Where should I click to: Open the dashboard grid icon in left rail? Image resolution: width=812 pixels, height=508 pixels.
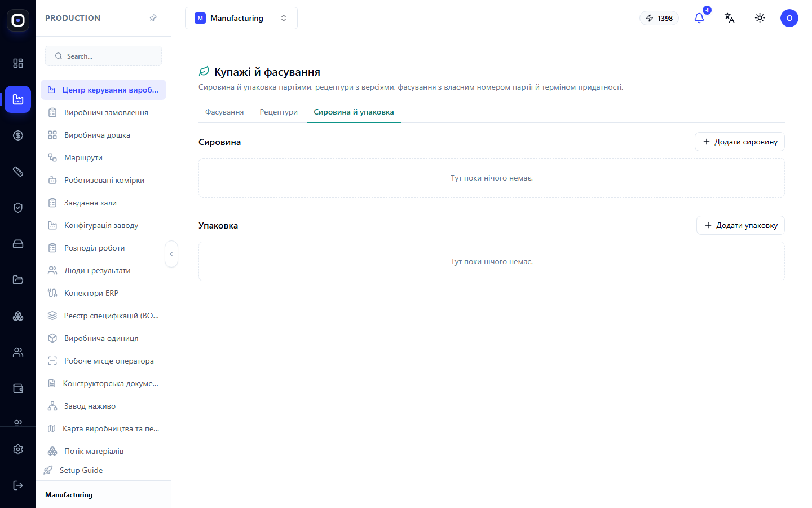tap(18, 63)
